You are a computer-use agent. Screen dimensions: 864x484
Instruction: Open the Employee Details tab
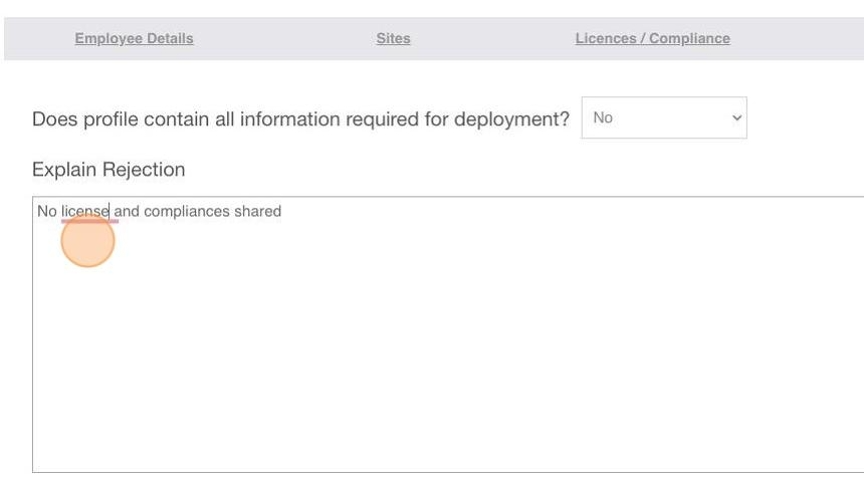(134, 39)
